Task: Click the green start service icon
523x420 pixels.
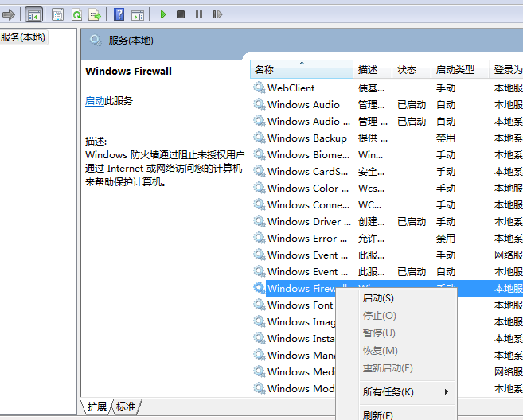Action: click(163, 14)
